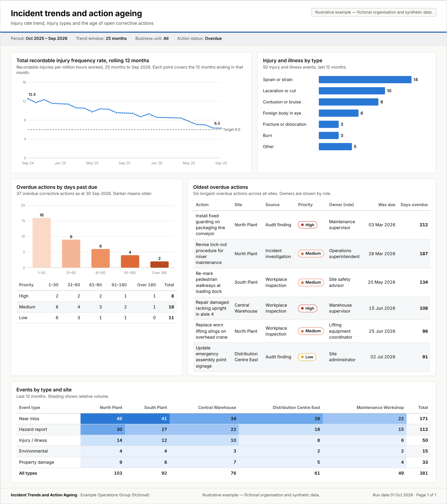Click the Medium badge for pedestrian walkways row

310,282
